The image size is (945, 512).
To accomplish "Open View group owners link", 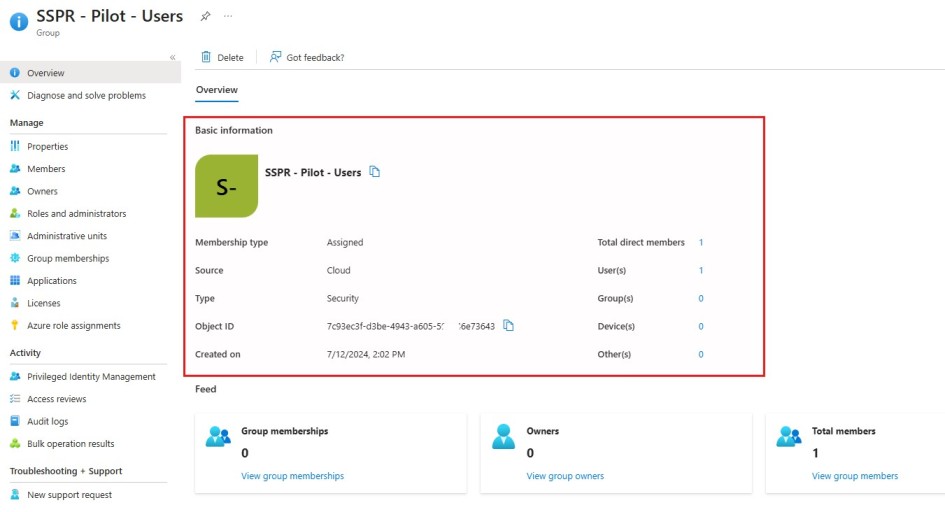I will [565, 476].
